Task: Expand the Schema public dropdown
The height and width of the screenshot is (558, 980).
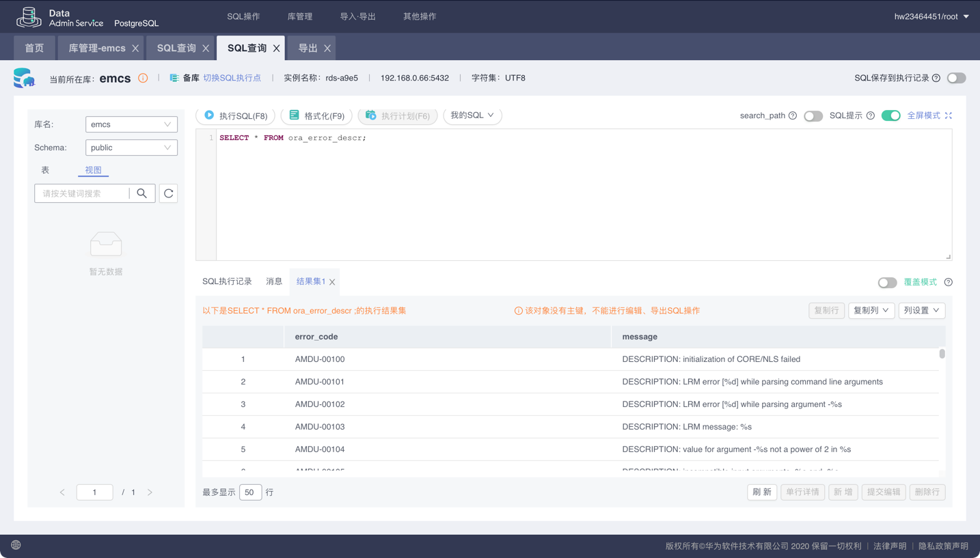Action: [x=131, y=148]
